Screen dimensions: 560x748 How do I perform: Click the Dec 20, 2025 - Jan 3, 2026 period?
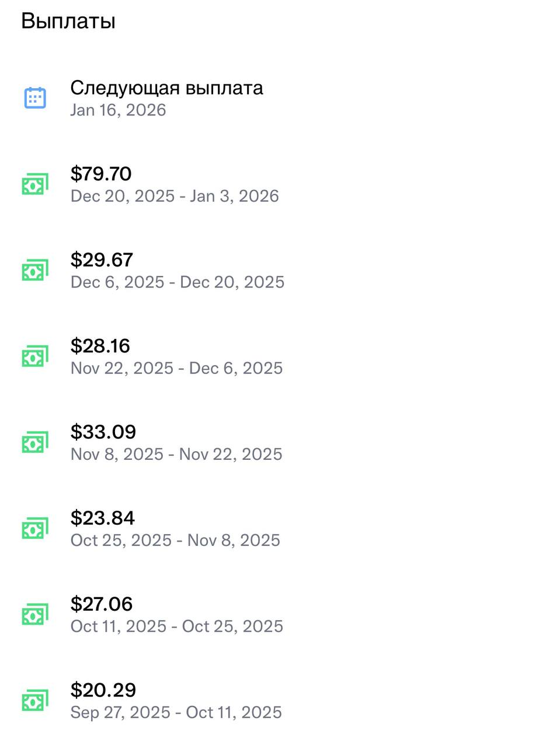click(x=175, y=196)
